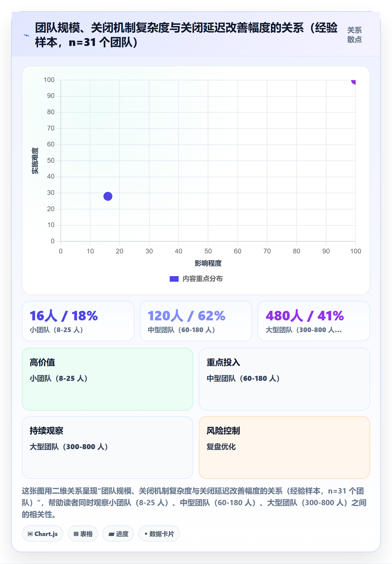Click the x-axis tick label 50
This screenshot has height=564, width=392.
(x=208, y=251)
